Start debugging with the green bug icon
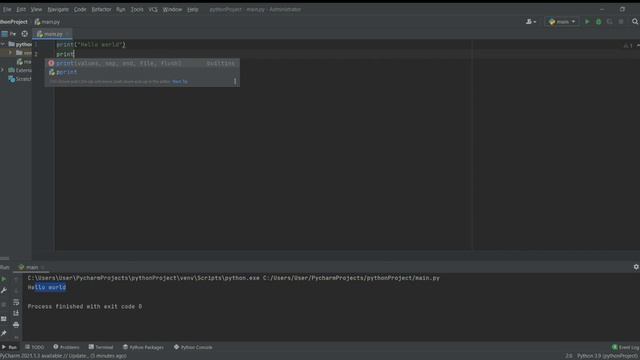The image size is (640, 360). pos(599,22)
